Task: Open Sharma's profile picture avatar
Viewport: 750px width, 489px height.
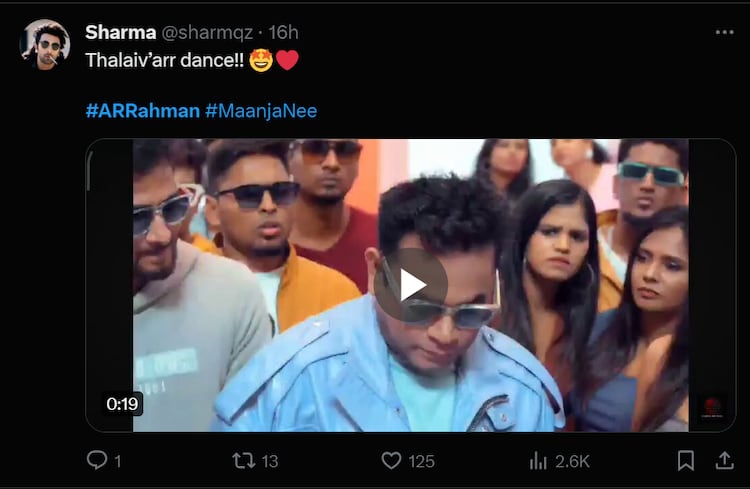Action: coord(45,45)
